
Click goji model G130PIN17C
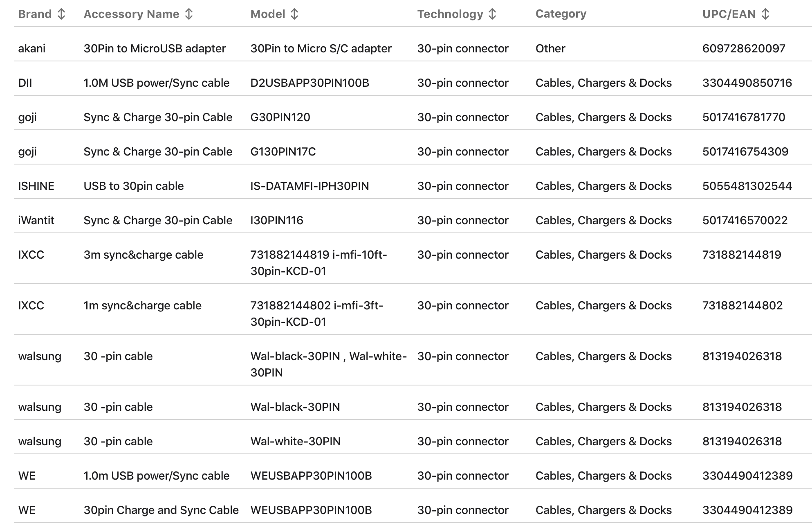283,152
